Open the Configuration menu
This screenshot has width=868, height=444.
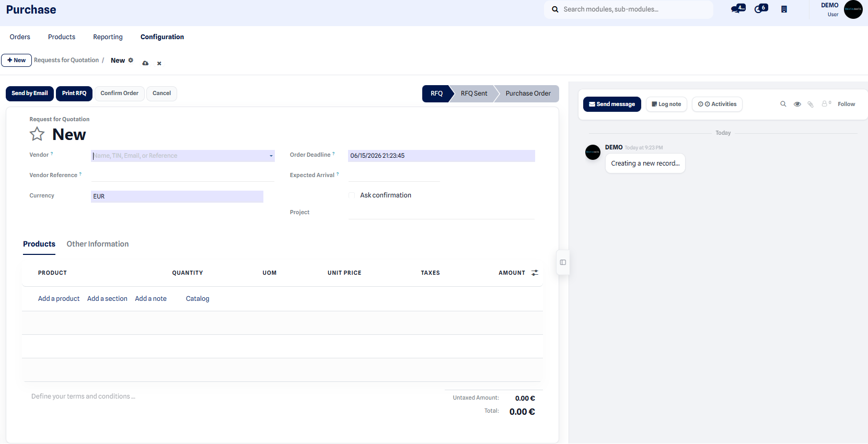point(162,37)
